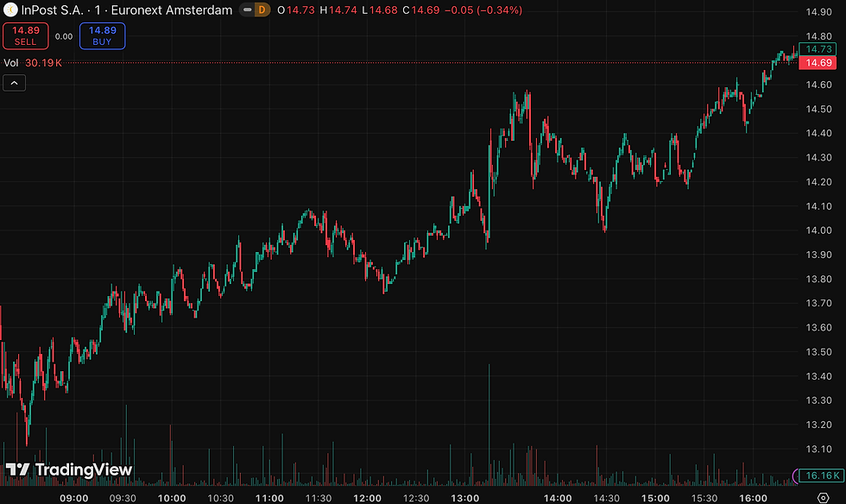Click the 14.40 price scale label
This screenshot has height=504, width=846.
pyautogui.click(x=818, y=133)
